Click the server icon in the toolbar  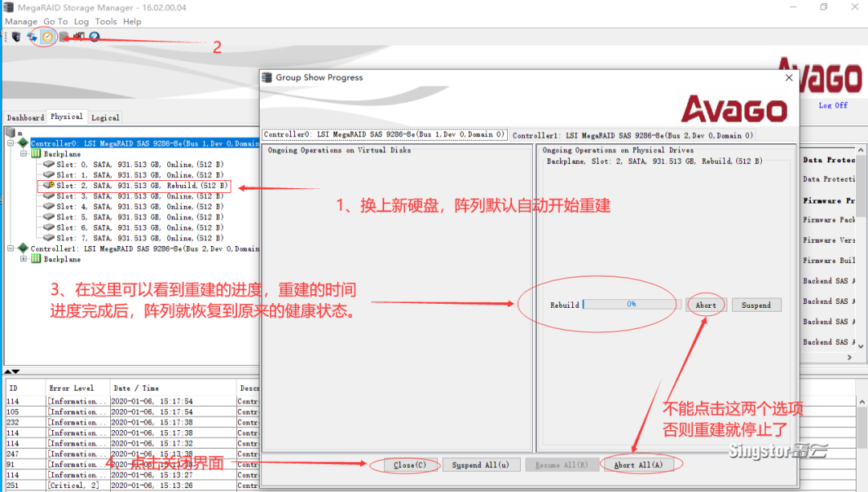16,37
